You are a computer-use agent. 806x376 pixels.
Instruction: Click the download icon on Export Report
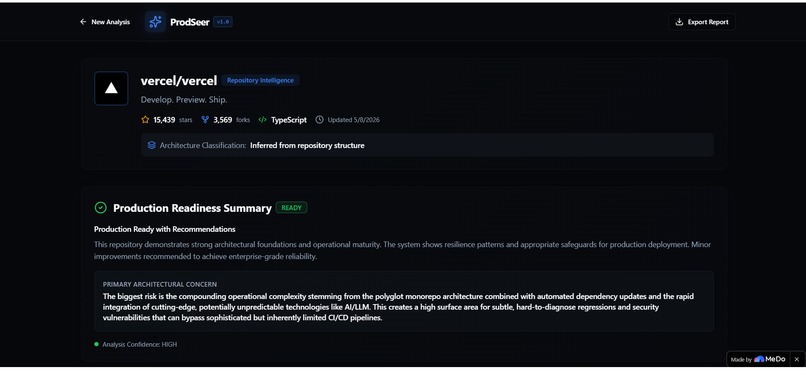679,22
